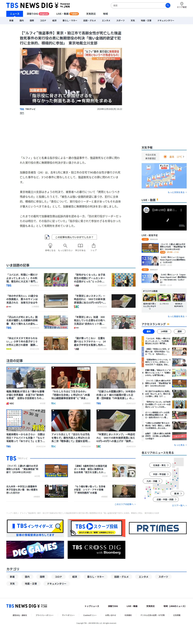Screen dimensions: 193x644
Task: Switch to the ニュース main tab
Action: pyautogui.click(x=15, y=14)
